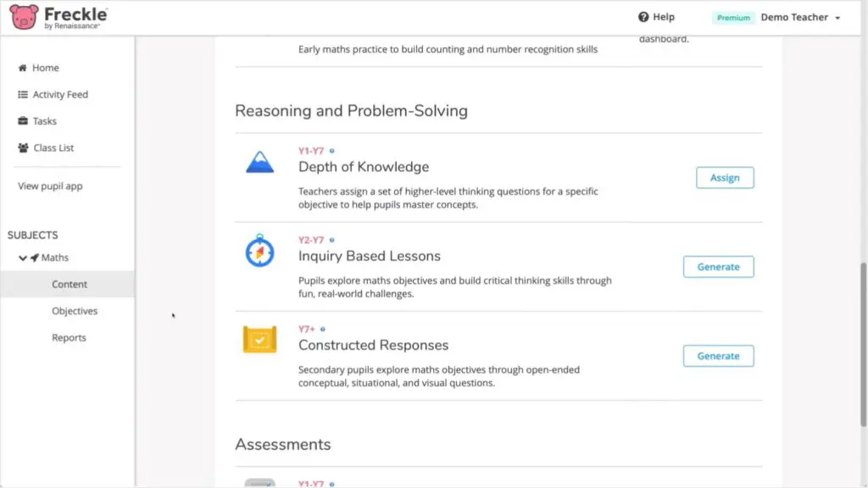Click the Inquiry Based Lessons compass icon
868x488 pixels.
[259, 252]
